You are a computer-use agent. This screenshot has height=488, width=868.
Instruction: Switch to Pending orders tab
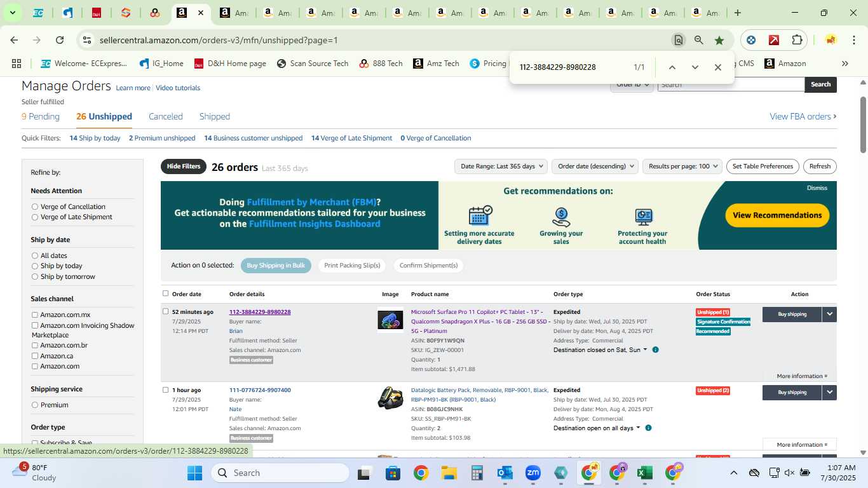pos(41,116)
